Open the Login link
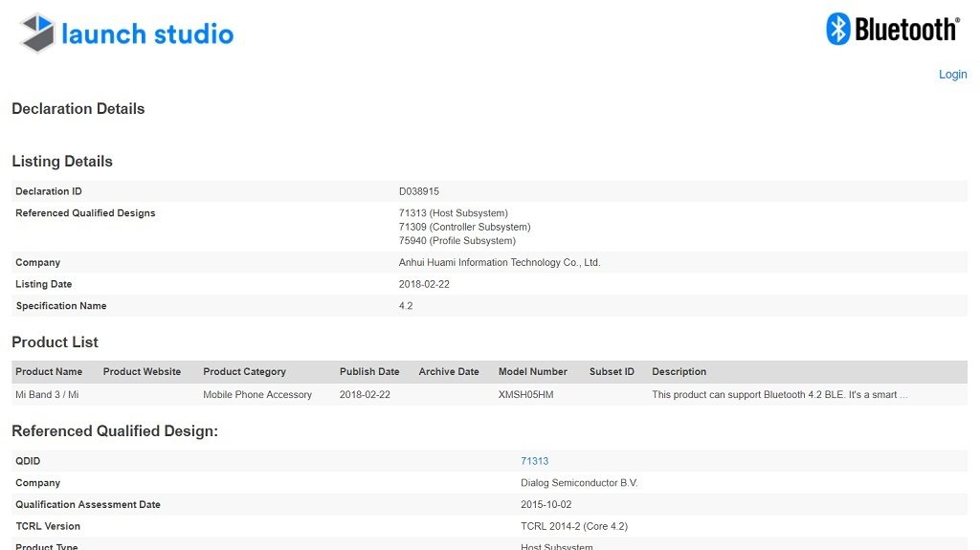The image size is (980, 550). 952,75
